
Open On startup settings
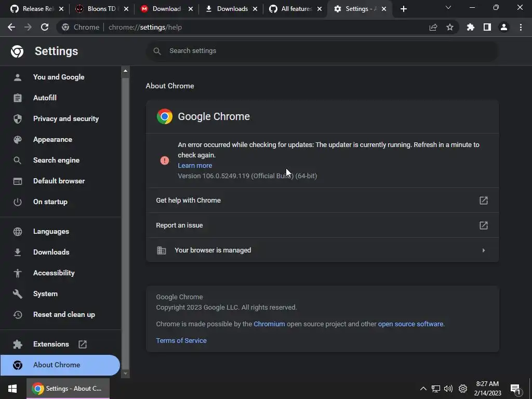pos(50,202)
